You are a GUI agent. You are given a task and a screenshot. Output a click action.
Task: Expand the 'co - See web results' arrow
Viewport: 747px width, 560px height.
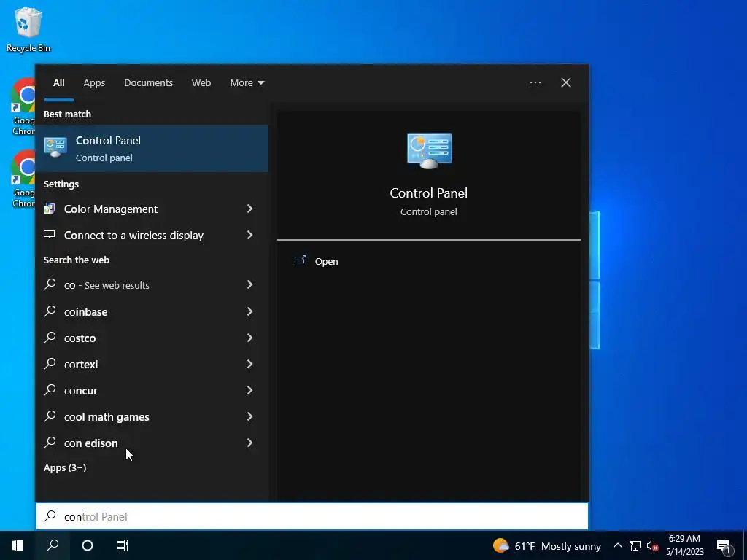click(x=249, y=284)
